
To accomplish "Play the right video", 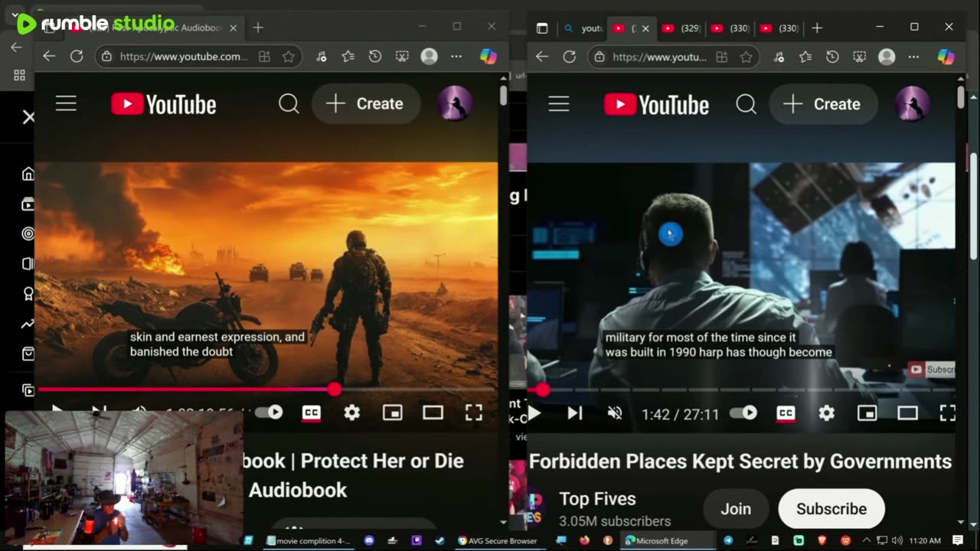I will coord(534,413).
